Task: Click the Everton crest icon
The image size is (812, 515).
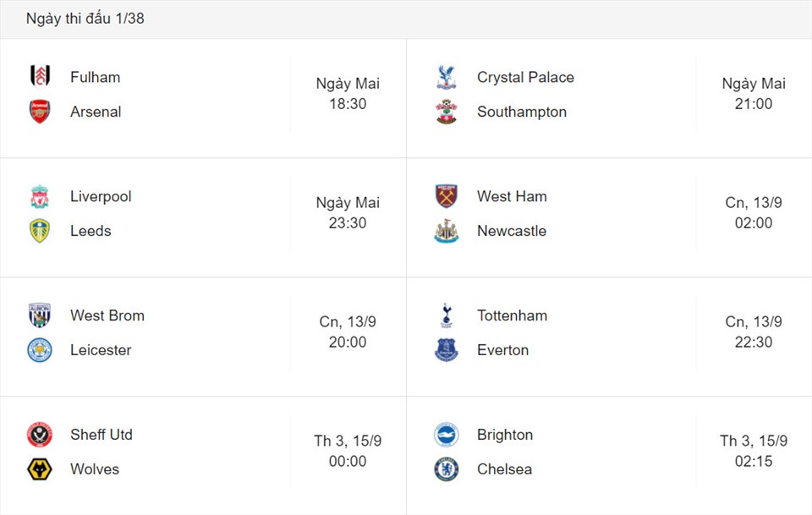Action: 447,350
